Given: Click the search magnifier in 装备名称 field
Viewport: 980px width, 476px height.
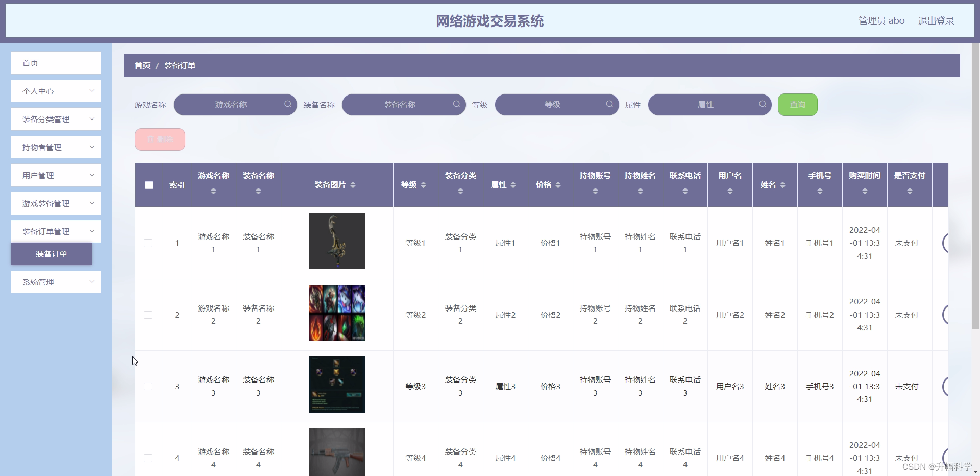Looking at the screenshot, I should tap(456, 104).
